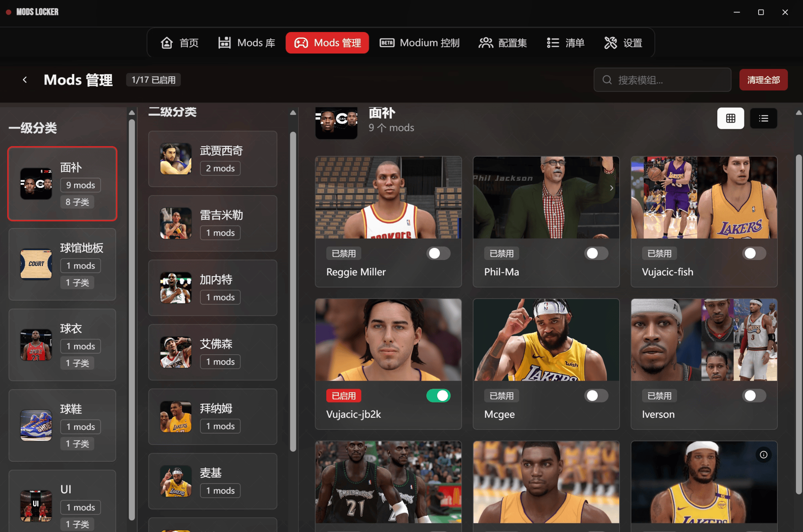Click the people icon for 配置集
The image size is (803, 532).
tap(486, 43)
